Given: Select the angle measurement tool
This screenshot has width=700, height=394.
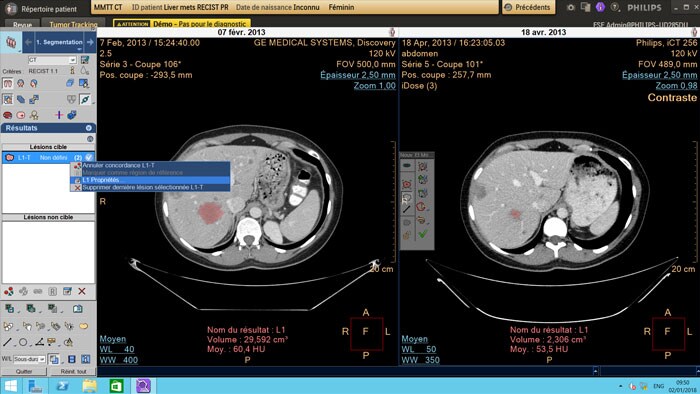Looking at the screenshot, I should (39, 343).
